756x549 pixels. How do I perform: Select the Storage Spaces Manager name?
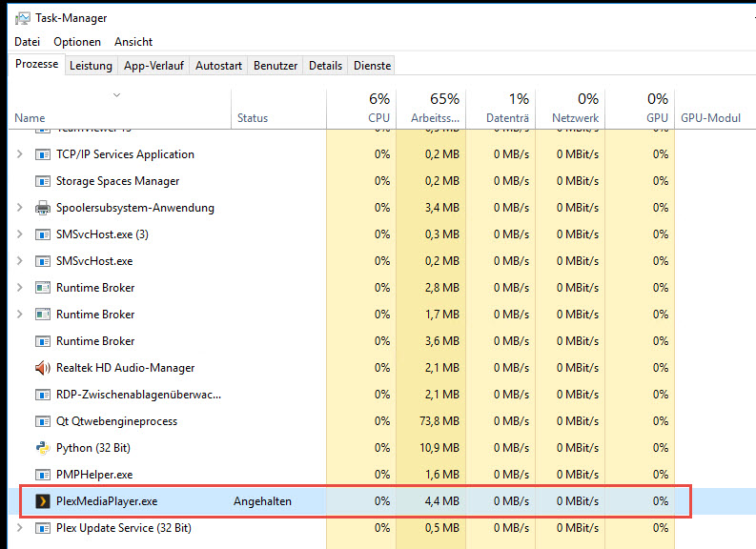(x=117, y=181)
